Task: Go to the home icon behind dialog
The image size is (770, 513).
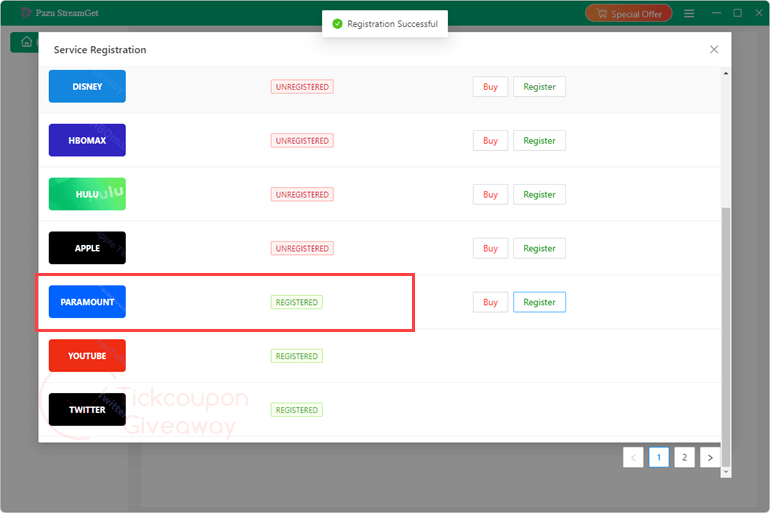Action: (x=26, y=42)
